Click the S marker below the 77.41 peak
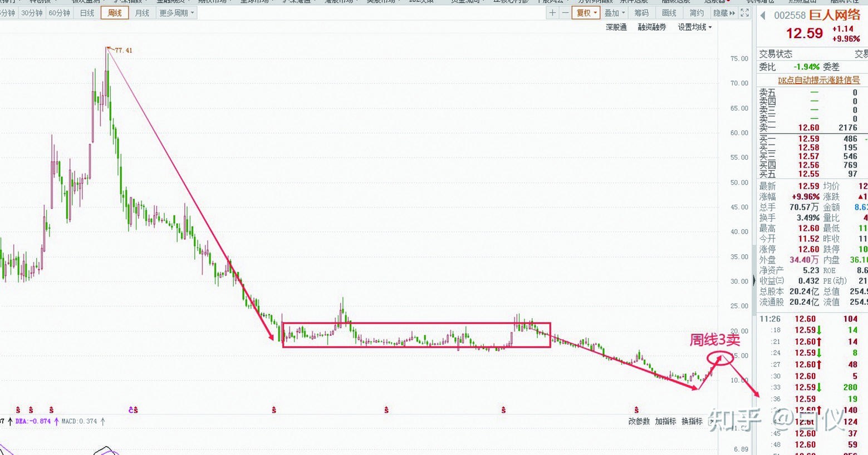 [133, 410]
